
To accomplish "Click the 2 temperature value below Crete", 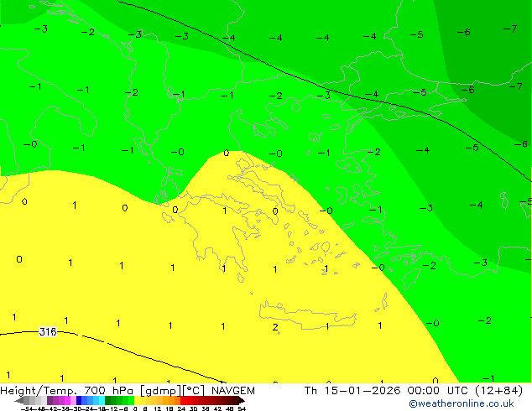I will [x=275, y=327].
